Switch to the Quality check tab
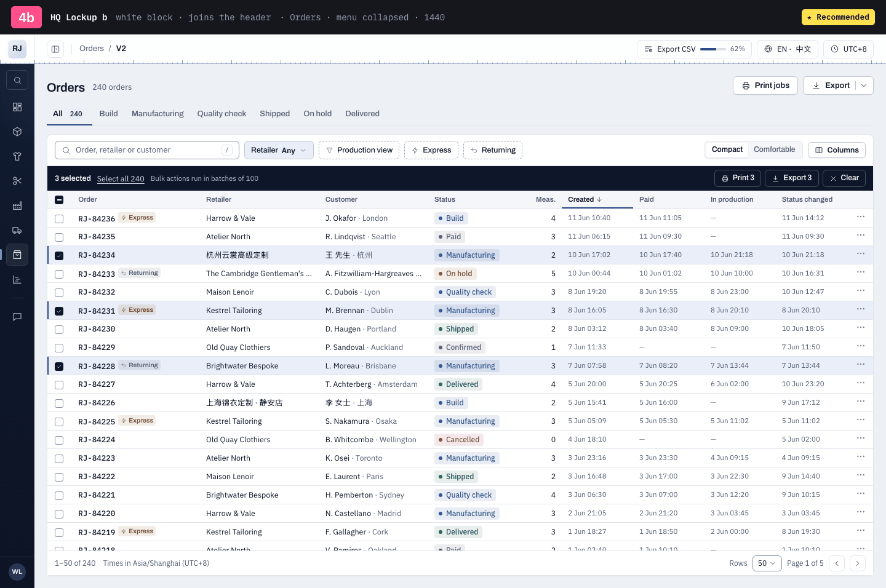The image size is (886, 588). click(221, 114)
